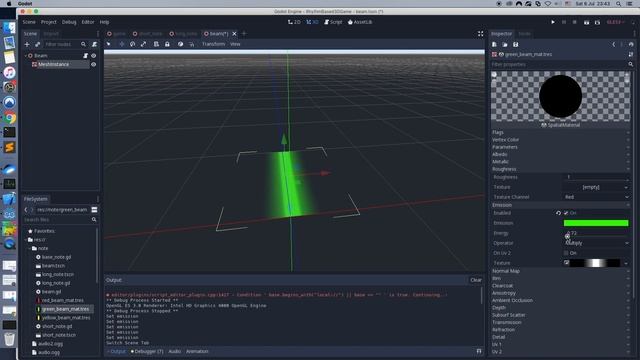Toggle FileSystem split view icon
Viewport: 640px width, 360px height.
[94, 210]
